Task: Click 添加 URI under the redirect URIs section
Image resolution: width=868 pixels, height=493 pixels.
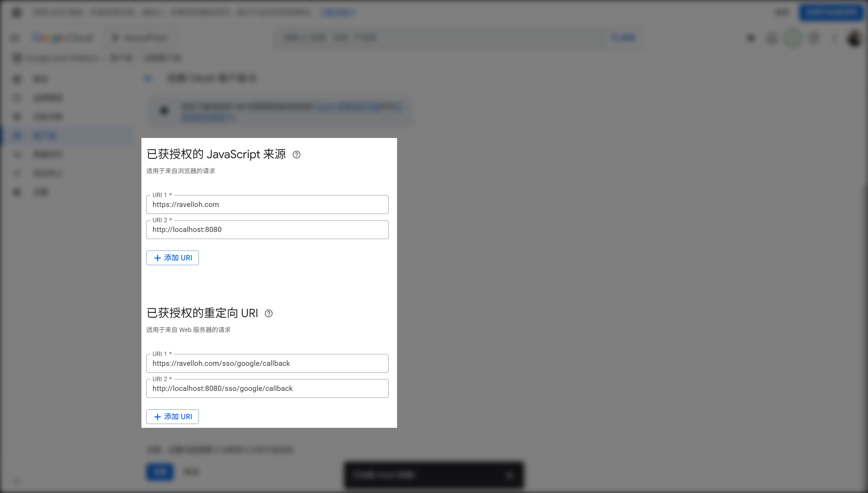Action: coord(172,417)
